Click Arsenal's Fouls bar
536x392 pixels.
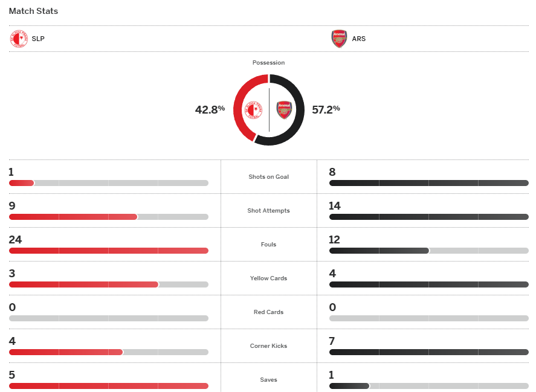point(379,251)
